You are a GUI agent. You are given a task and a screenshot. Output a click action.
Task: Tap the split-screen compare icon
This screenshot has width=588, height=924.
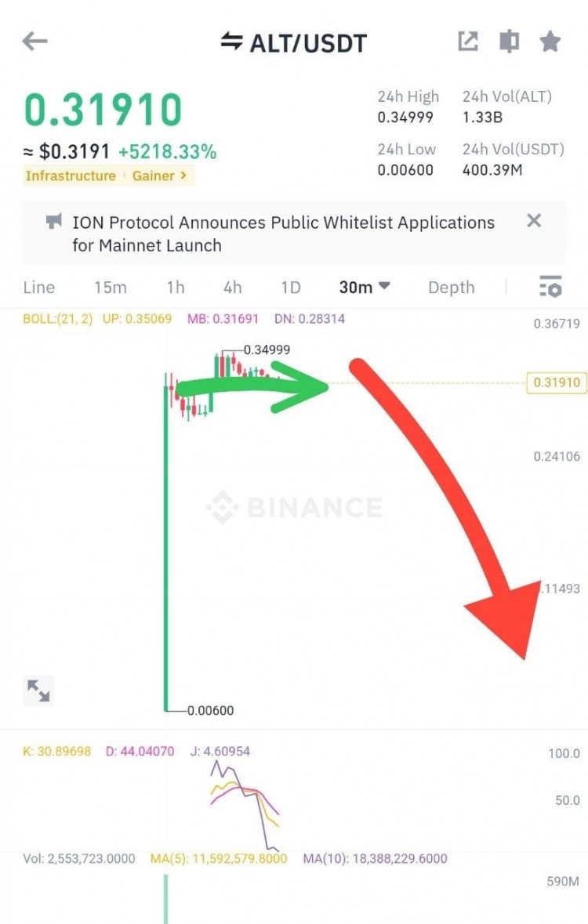(510, 42)
